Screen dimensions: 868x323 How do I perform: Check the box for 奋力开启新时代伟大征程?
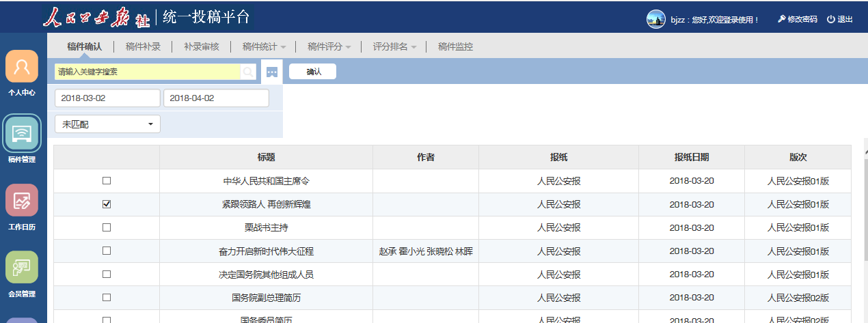click(107, 251)
